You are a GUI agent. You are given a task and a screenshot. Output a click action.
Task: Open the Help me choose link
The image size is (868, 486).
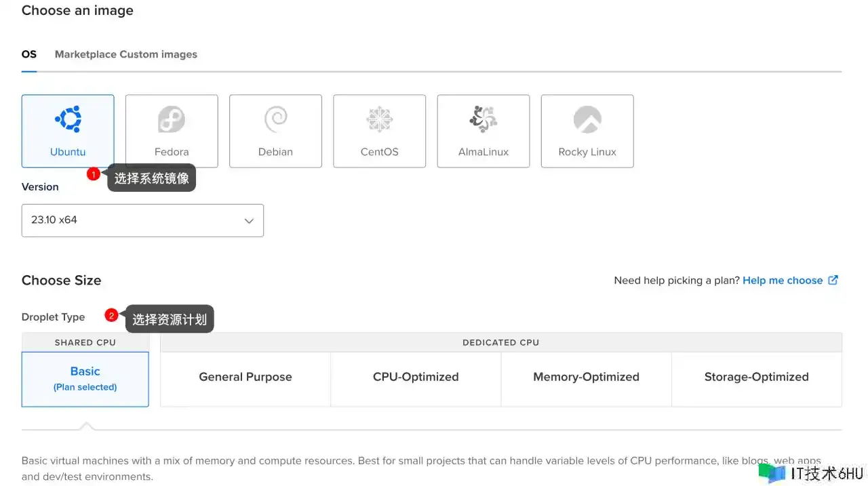[x=783, y=280]
